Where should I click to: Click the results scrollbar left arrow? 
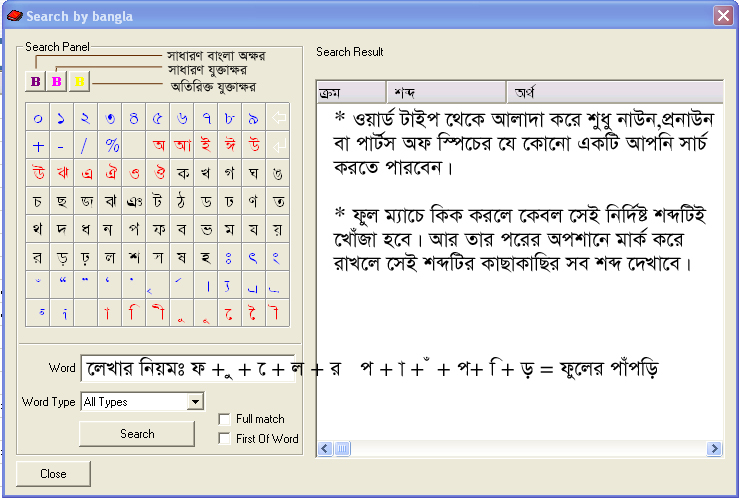pyautogui.click(x=325, y=448)
